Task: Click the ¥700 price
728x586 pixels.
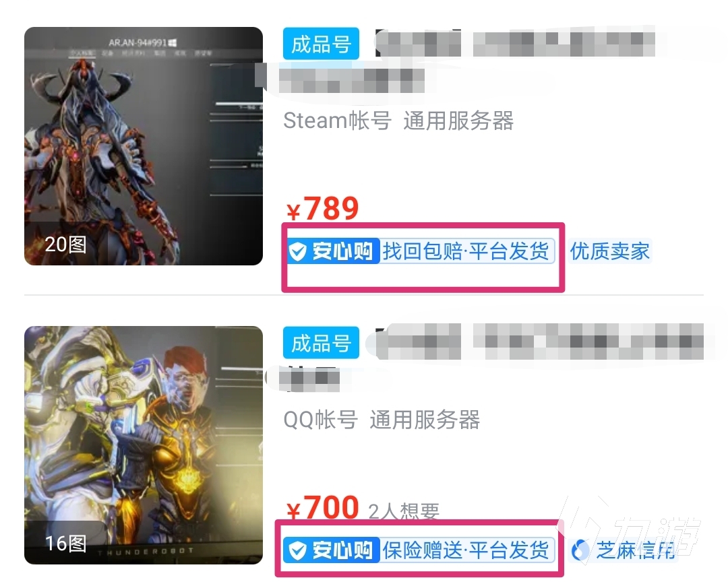Action: (323, 507)
